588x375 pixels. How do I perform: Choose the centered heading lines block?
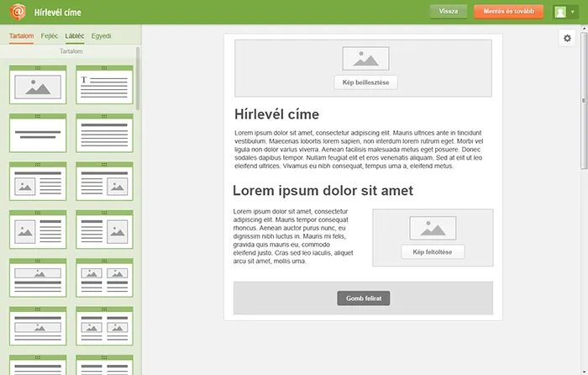tap(38, 133)
